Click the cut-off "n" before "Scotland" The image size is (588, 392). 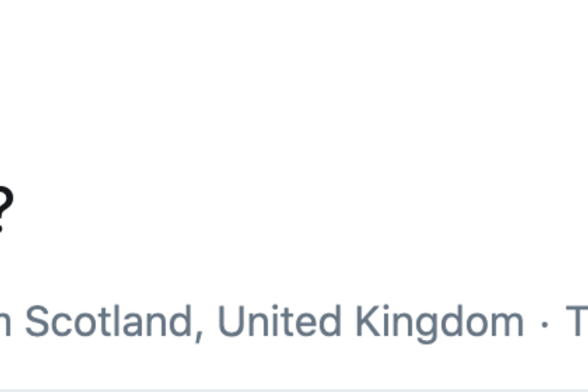click(5, 325)
